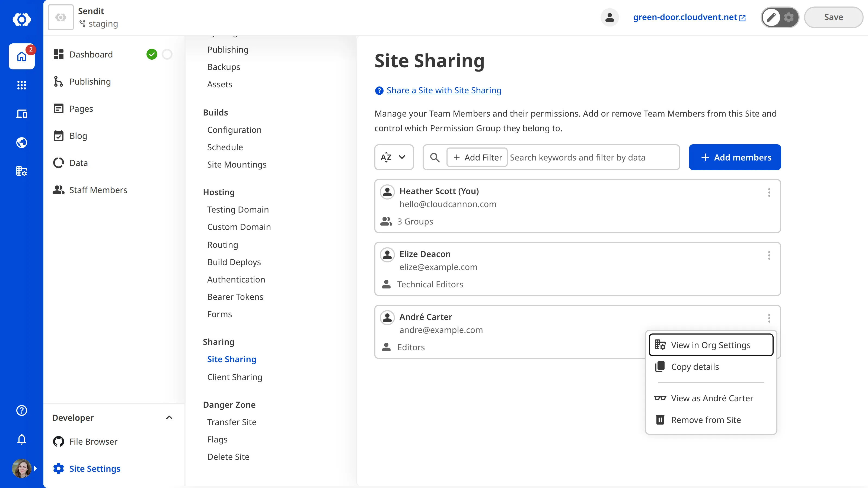
Task: Open green-door.cloudvent.net link
Action: (689, 17)
